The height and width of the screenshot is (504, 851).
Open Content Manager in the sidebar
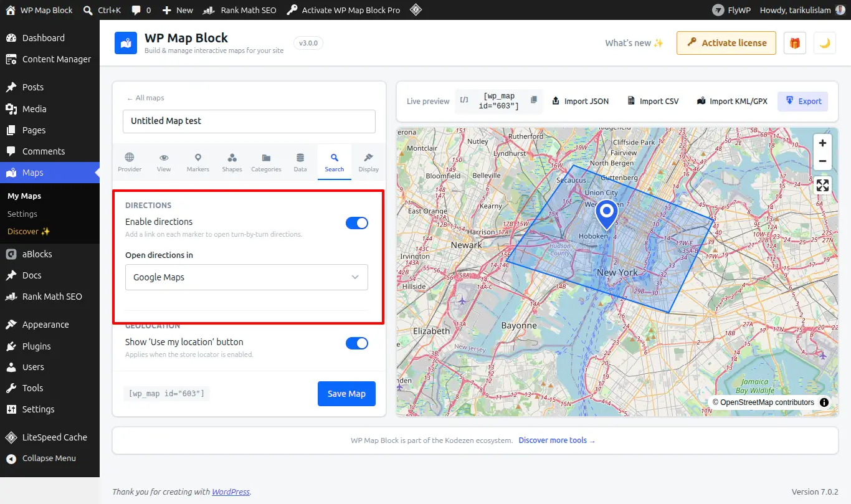pos(50,59)
